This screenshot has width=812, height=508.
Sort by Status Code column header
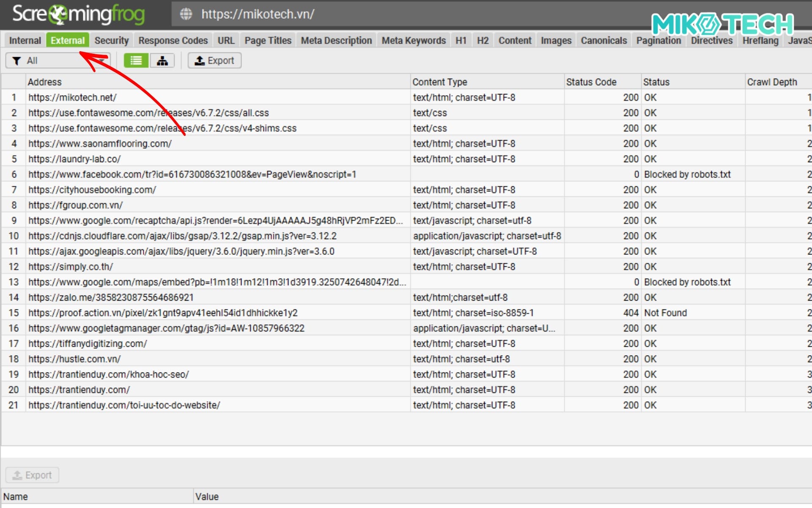591,82
